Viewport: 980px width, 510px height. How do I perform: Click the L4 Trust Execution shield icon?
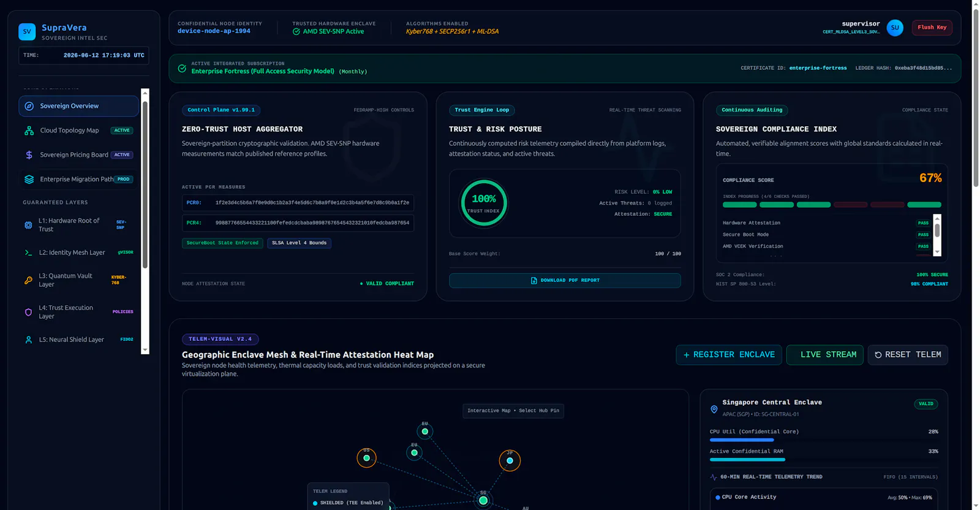click(28, 312)
